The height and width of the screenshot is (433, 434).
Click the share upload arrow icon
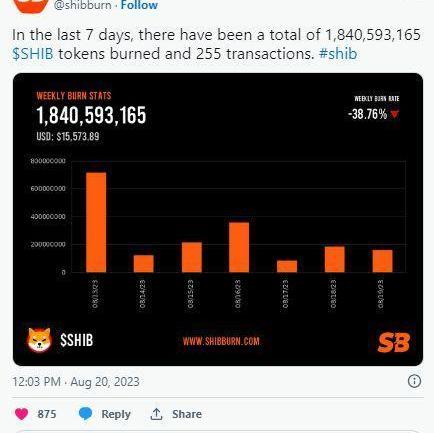coord(156,414)
